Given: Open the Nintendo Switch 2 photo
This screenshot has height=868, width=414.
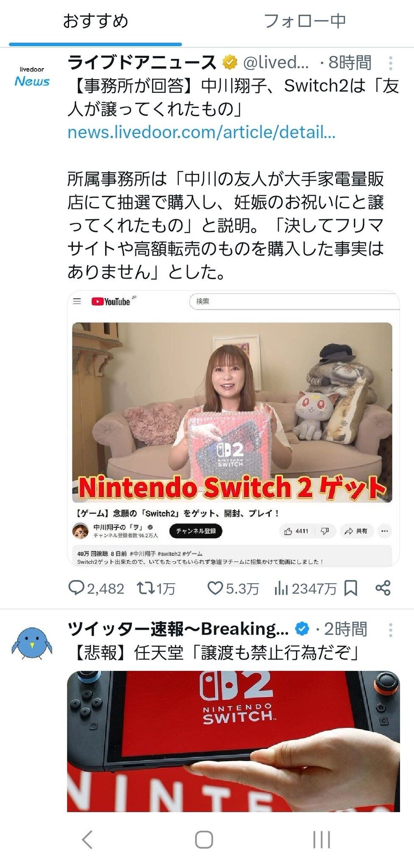Looking at the screenshot, I should 233,741.
